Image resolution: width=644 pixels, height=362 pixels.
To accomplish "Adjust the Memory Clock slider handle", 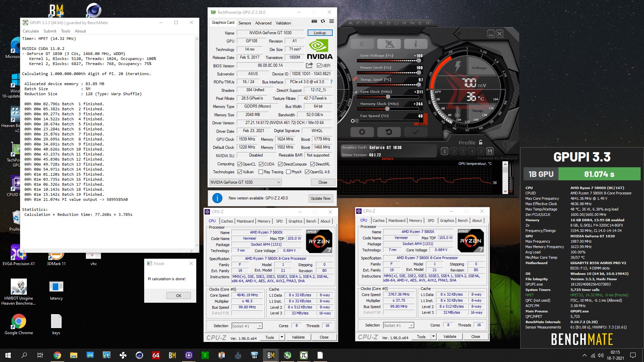I will 387,109.
